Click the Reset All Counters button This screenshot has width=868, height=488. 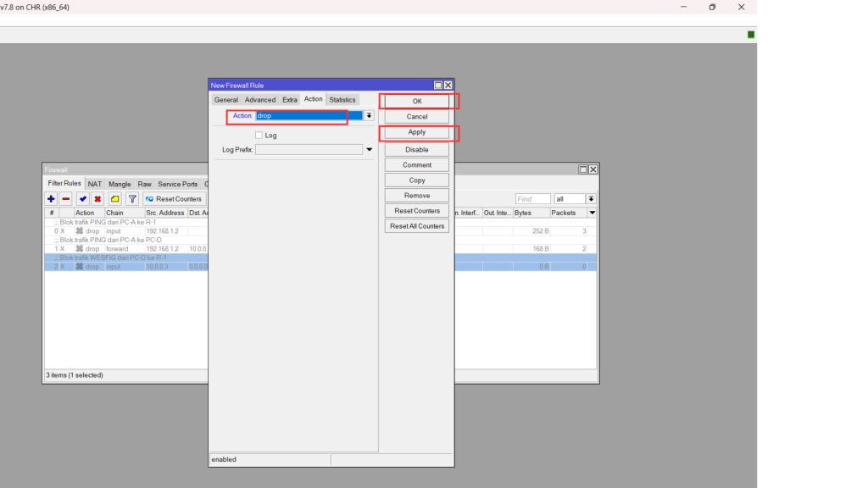417,226
